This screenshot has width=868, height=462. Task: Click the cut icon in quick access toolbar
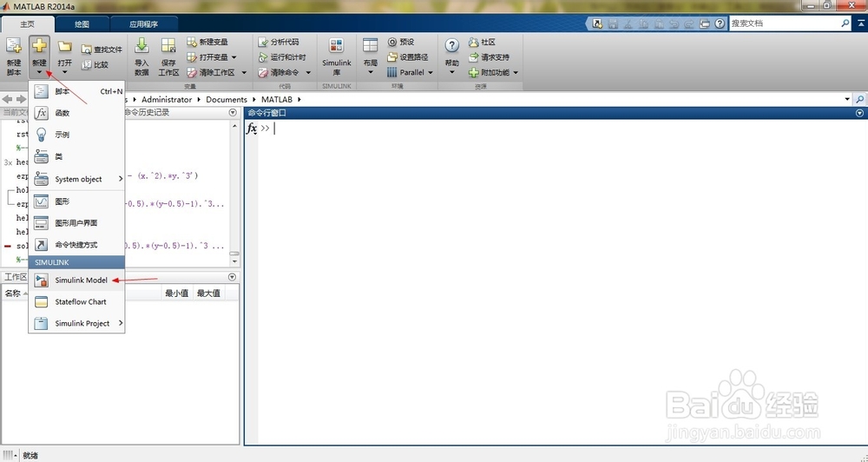628,23
